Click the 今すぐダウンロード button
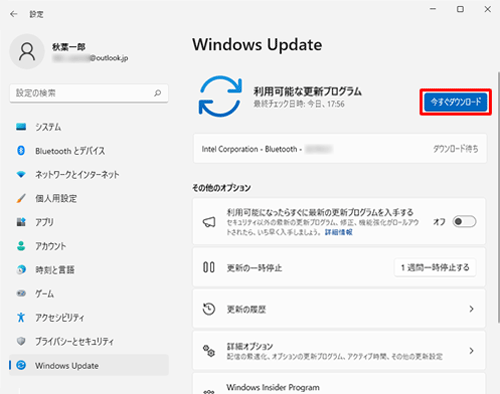The width and height of the screenshot is (500, 394). (456, 102)
